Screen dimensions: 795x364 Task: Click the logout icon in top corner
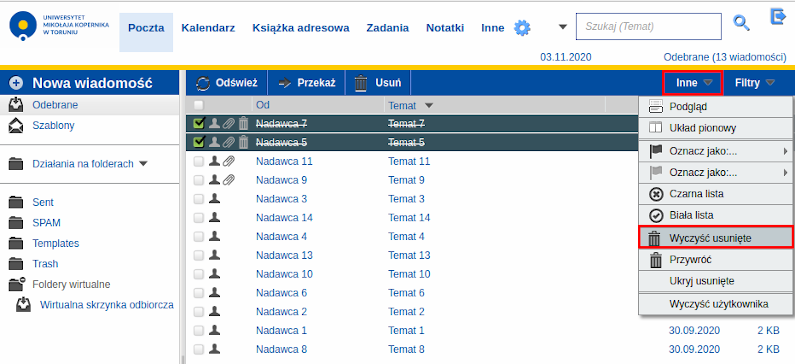778,16
